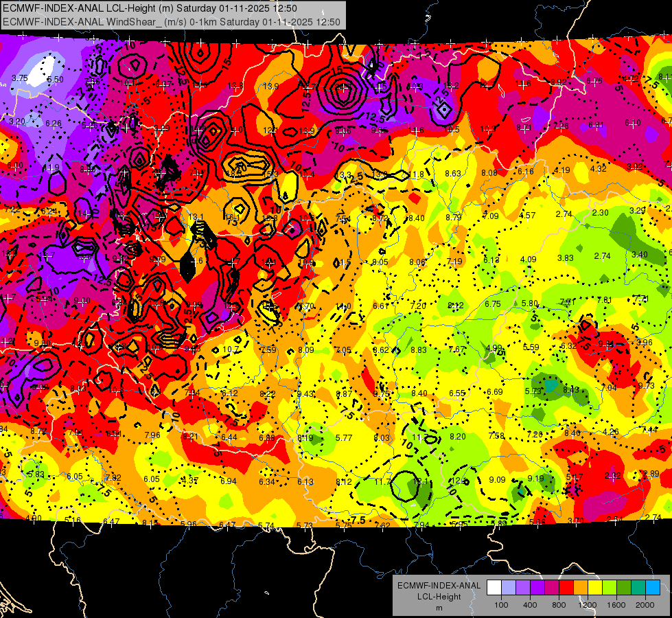The width and height of the screenshot is (672, 618).
Task: Click the map value 6.75
Action: point(493,304)
